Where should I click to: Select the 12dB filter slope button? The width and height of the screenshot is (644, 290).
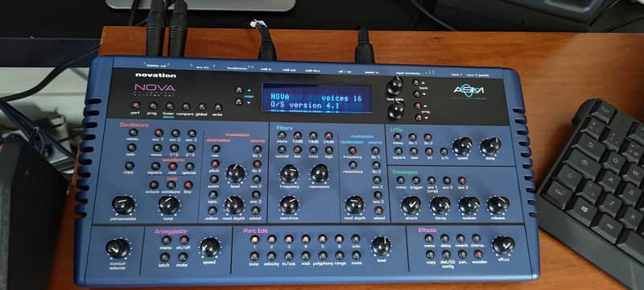point(297,135)
